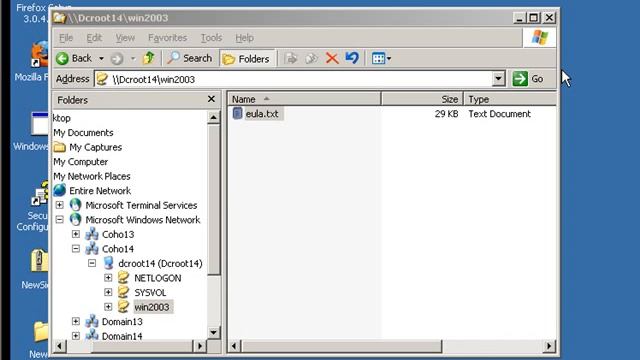
Task: Close the Folders pane
Action: 211,99
